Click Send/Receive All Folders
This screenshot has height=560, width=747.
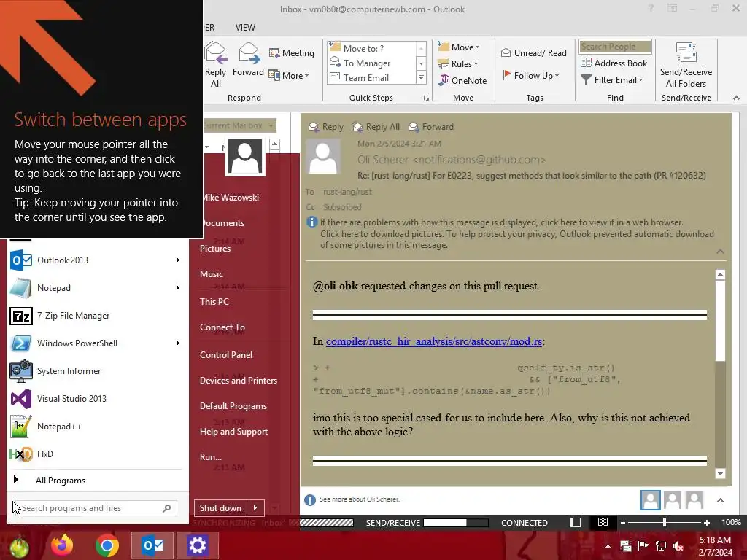point(686,65)
